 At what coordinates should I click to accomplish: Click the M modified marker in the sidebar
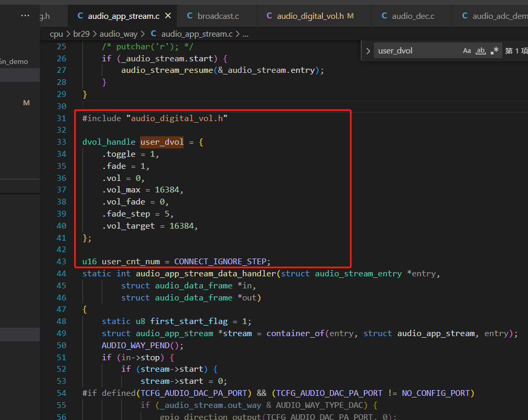pos(26,103)
